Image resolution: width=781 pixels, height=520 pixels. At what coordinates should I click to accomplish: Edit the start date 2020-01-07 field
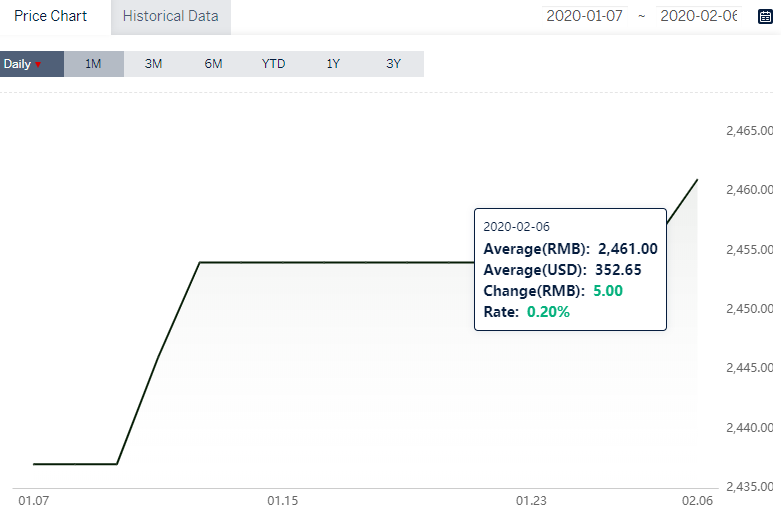coord(584,16)
